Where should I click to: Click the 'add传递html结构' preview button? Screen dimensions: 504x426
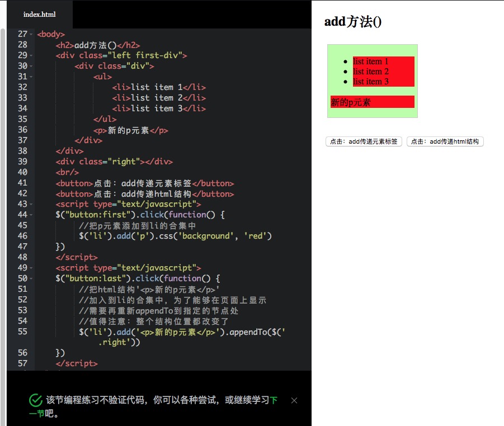[x=445, y=141]
